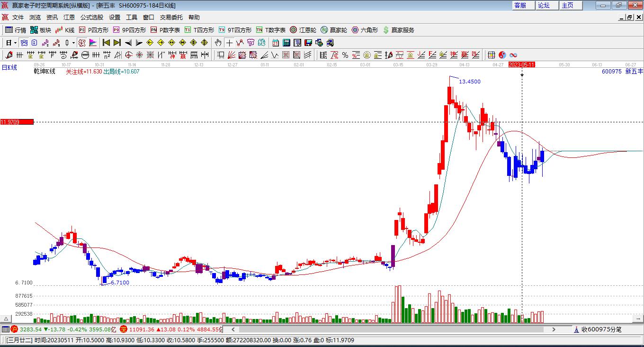Open the P四方形 tool
Image resolution: width=644 pixels, height=347 pixels.
pyautogui.click(x=94, y=30)
